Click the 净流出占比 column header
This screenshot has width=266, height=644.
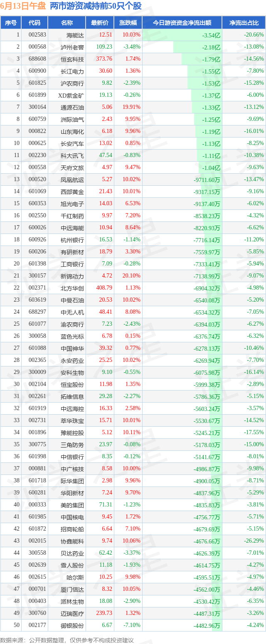click(244, 23)
